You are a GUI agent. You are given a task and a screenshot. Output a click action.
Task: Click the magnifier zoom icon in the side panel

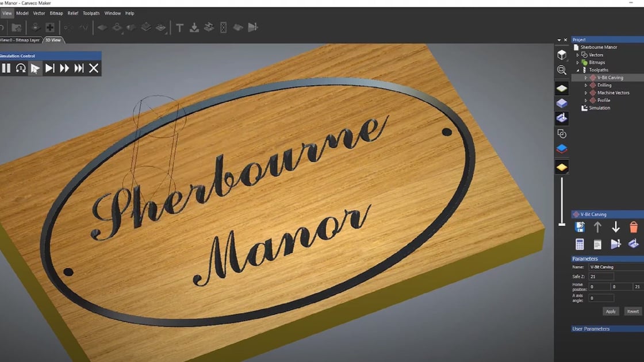562,70
